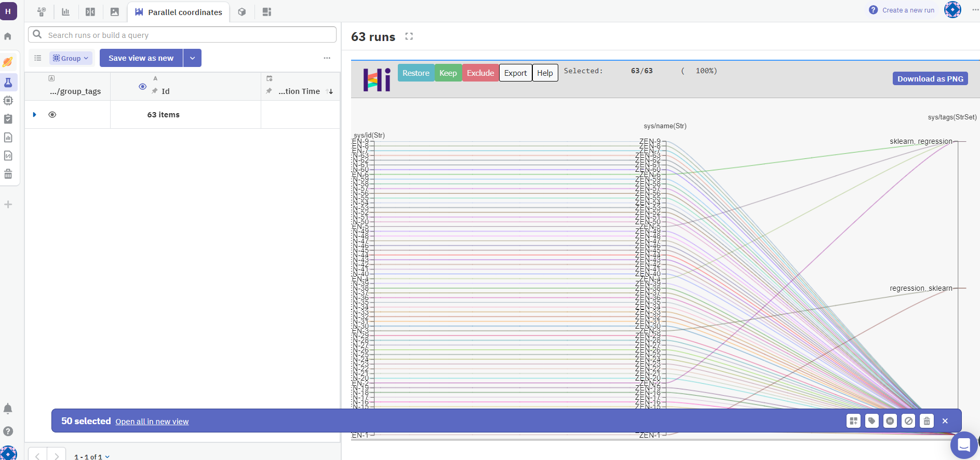
Task: Click the Export button
Action: (516, 73)
